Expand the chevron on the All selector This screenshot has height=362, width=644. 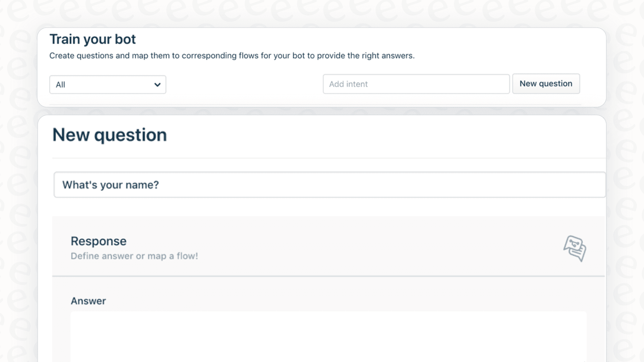pyautogui.click(x=157, y=84)
